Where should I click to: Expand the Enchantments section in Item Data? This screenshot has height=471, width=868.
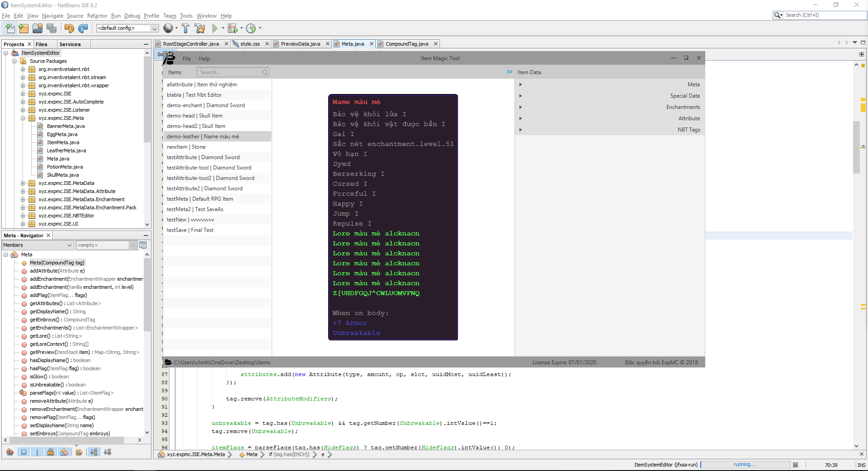(520, 107)
